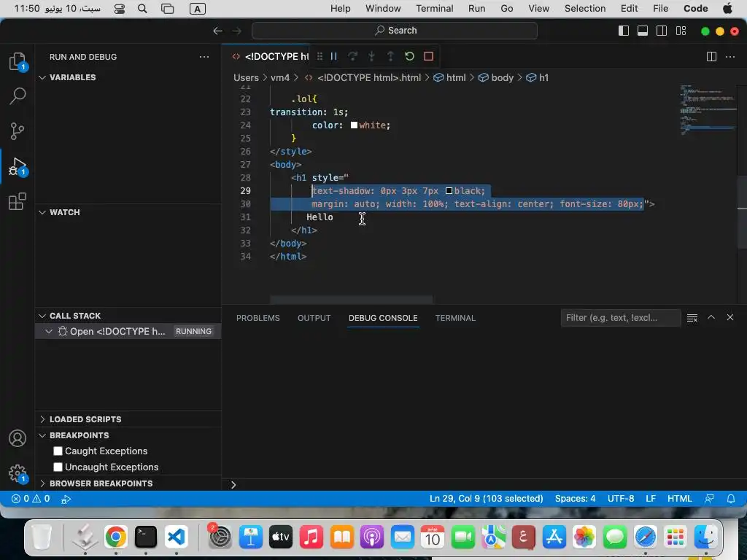
Task: Click the Search command center field
Action: [395, 31]
